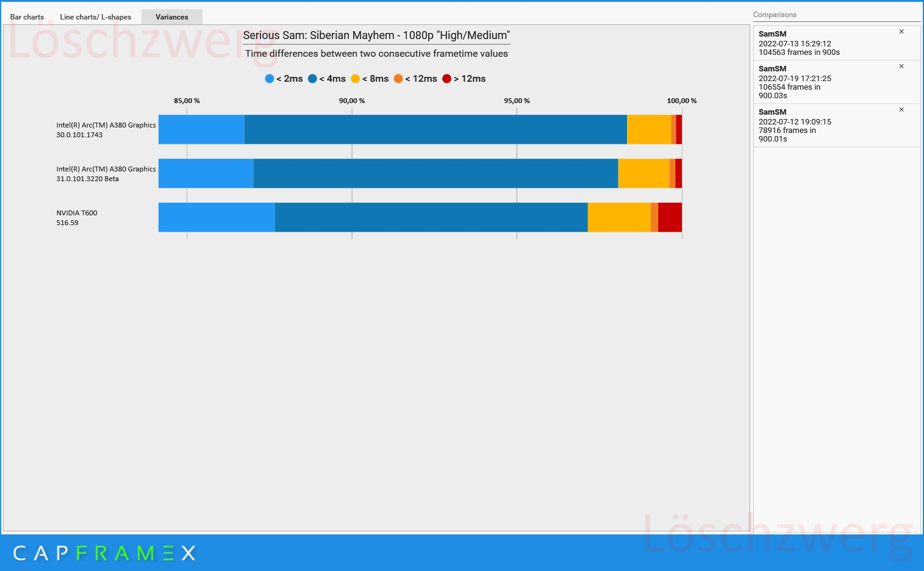
Task: Click the Intel Arc A380 30.0.101.1743 label
Action: (106, 130)
